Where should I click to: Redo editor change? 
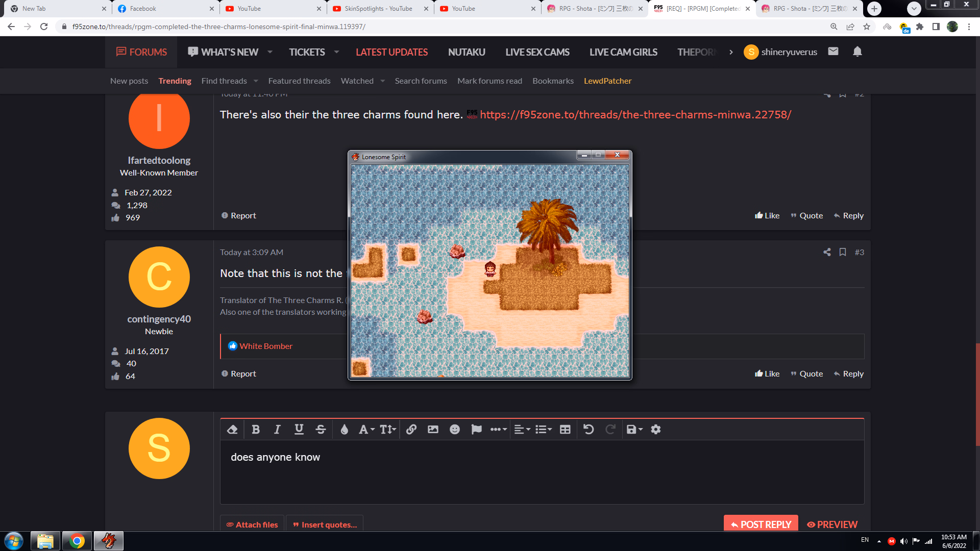tap(610, 430)
